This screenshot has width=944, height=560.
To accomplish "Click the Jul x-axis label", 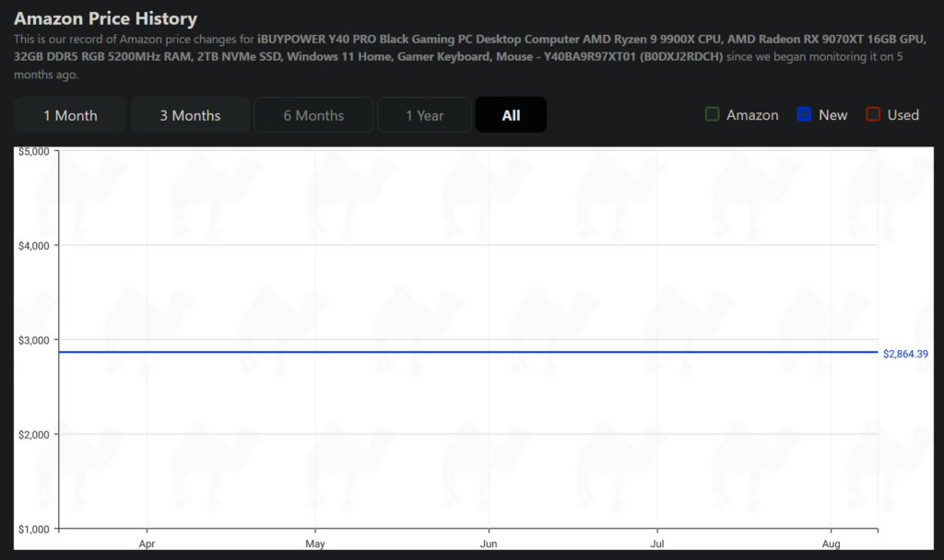I will tap(656, 543).
